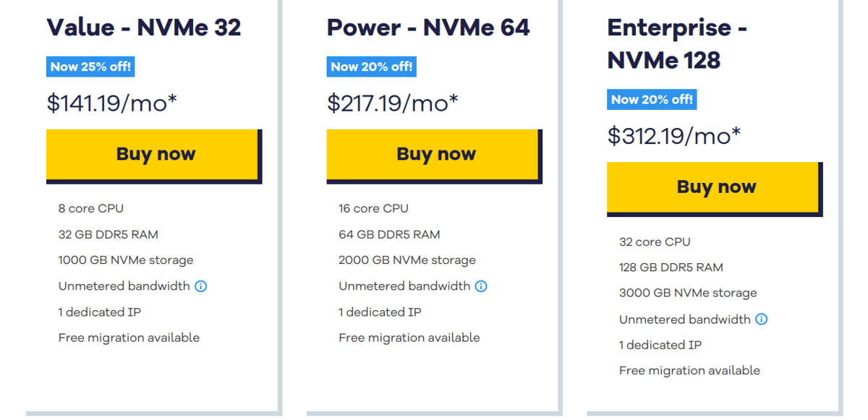Select the Enterprise plan's discount badge
The width and height of the screenshot is (868, 420).
coord(652,99)
